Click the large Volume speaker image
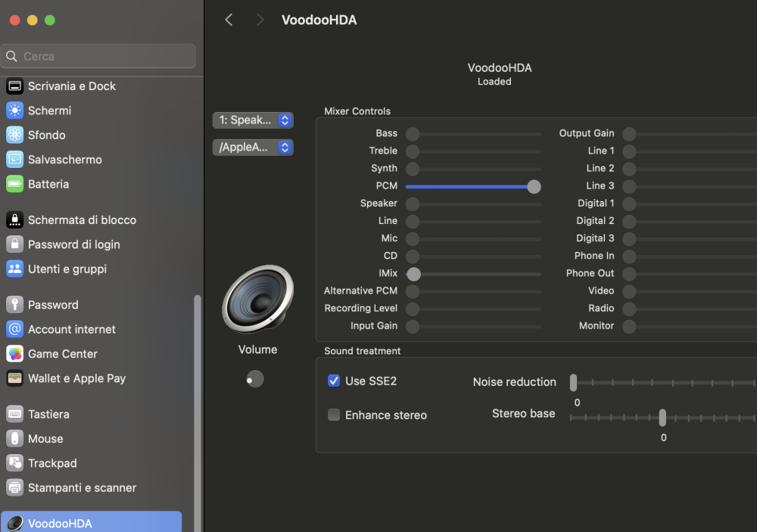Viewport: 757px width, 532px height. tap(258, 300)
